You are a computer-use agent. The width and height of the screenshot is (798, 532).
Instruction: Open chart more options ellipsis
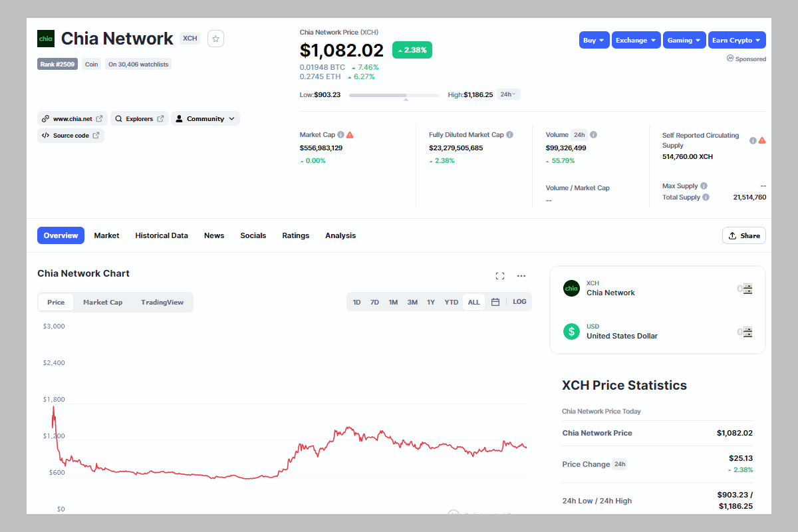521,276
